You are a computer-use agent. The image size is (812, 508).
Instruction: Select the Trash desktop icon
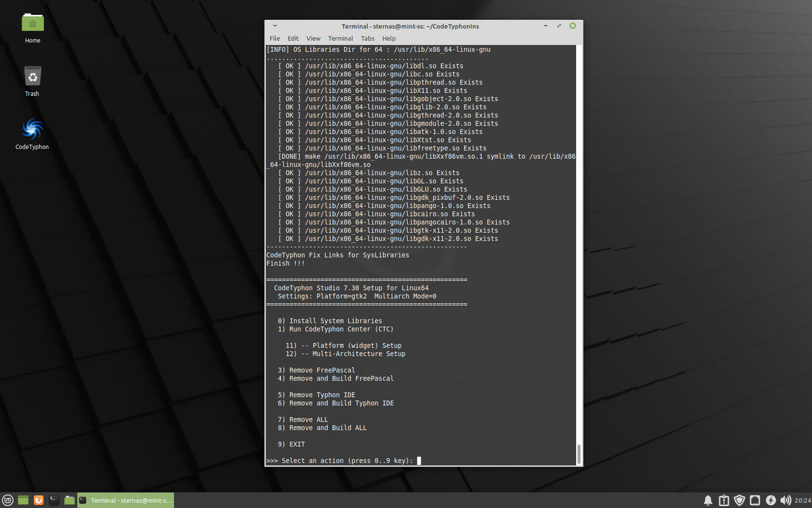pos(32,81)
